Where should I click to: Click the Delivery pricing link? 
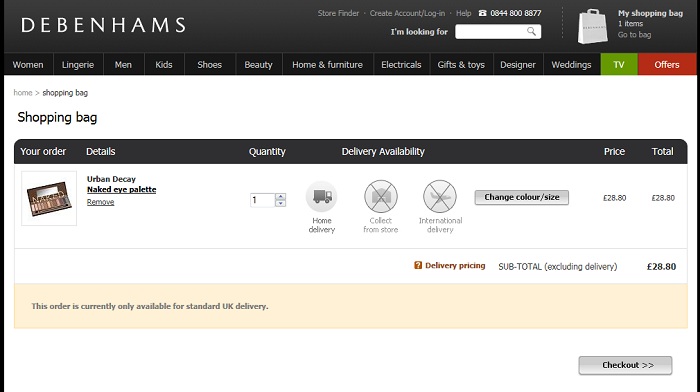(455, 265)
